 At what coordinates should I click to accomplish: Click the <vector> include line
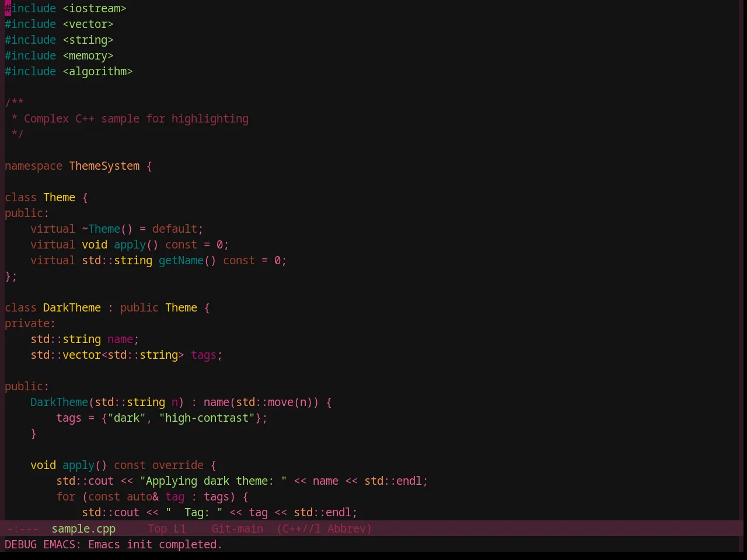click(x=59, y=24)
